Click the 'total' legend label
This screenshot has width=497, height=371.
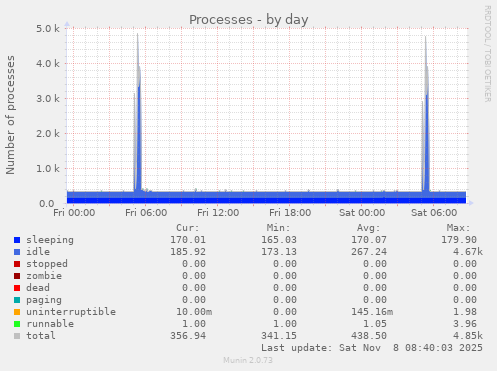41,336
